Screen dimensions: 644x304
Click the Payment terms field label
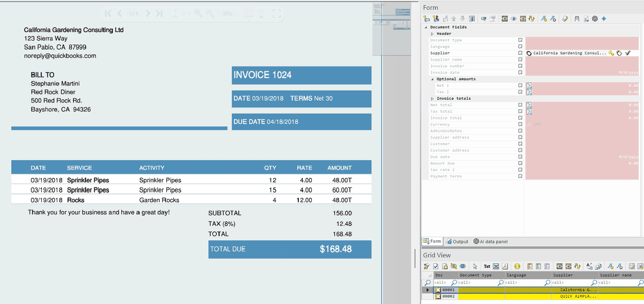[x=446, y=176]
